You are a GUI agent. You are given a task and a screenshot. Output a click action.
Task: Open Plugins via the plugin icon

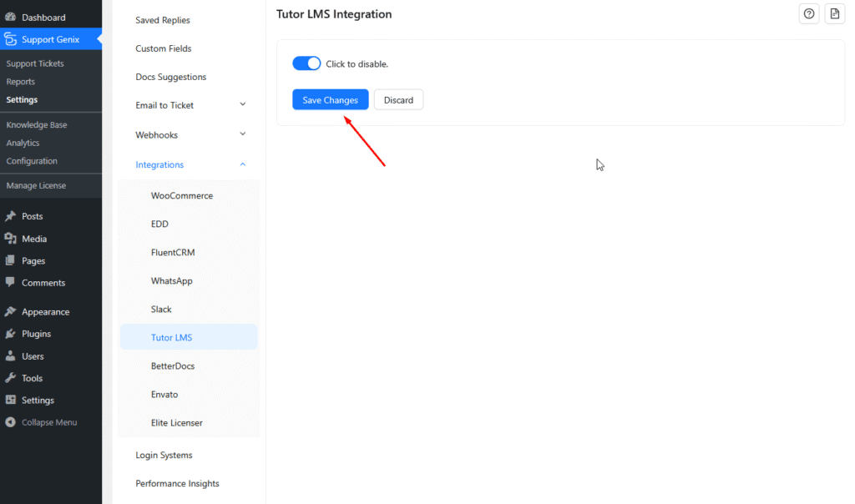12,333
